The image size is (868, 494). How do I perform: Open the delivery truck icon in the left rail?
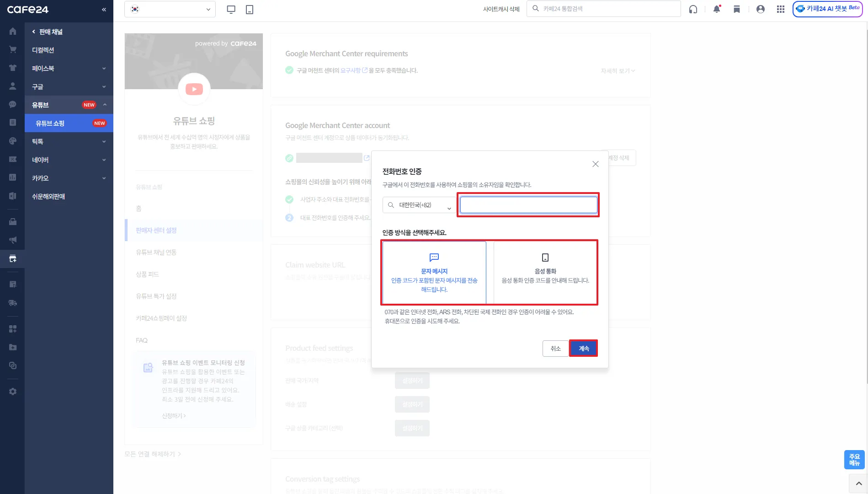click(13, 303)
